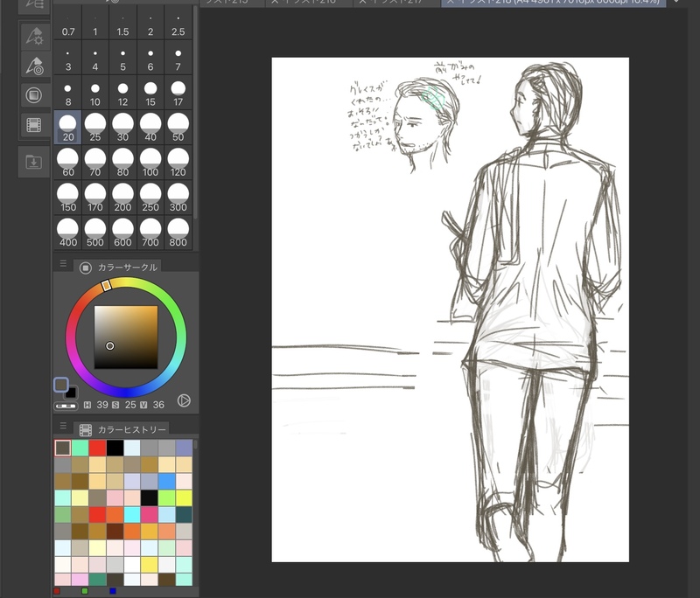Select the main drawing color swatch
This screenshot has height=598, width=700.
click(x=61, y=385)
